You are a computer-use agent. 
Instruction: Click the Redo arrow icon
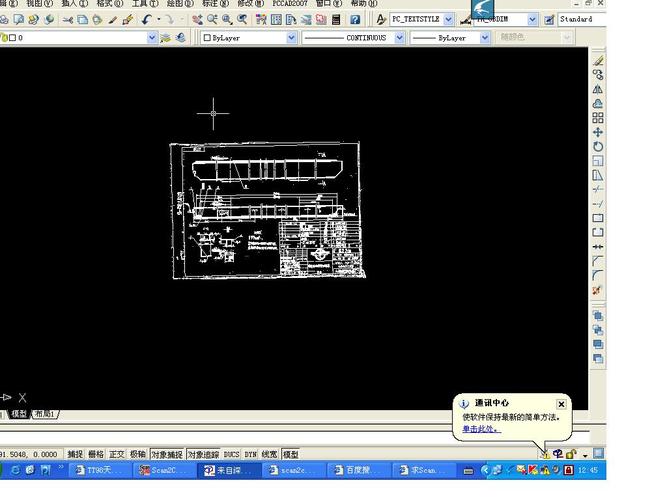click(169, 20)
